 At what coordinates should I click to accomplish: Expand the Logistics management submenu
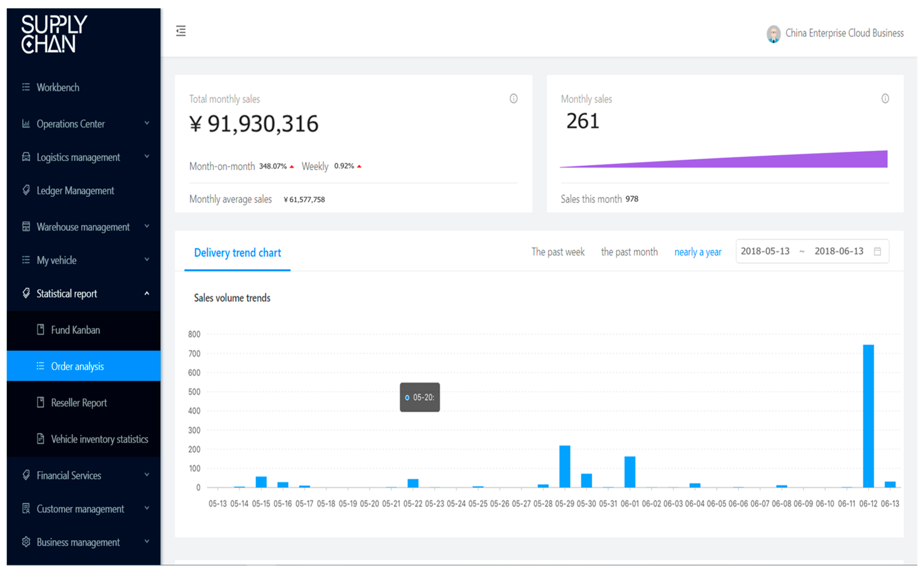click(x=146, y=157)
